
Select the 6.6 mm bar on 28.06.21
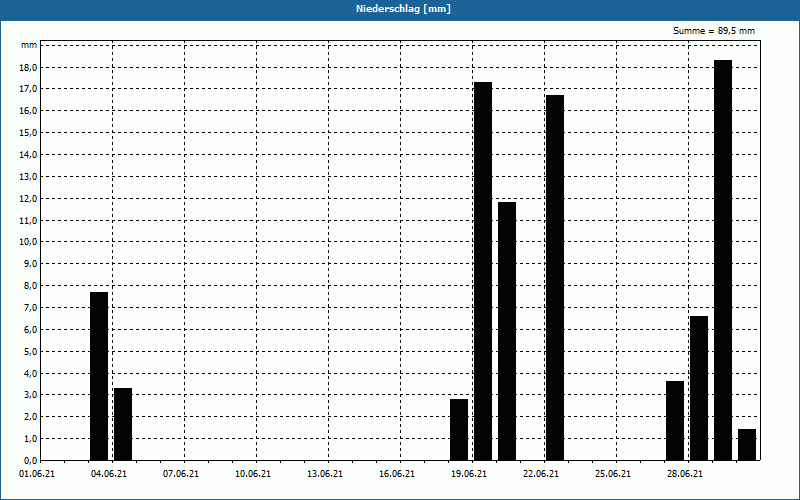699,388
